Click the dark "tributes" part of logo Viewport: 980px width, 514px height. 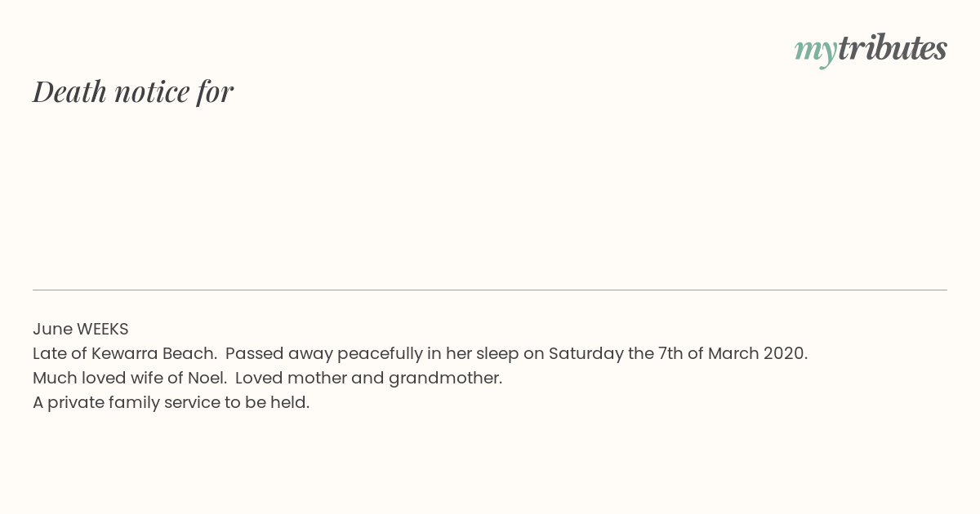point(893,47)
